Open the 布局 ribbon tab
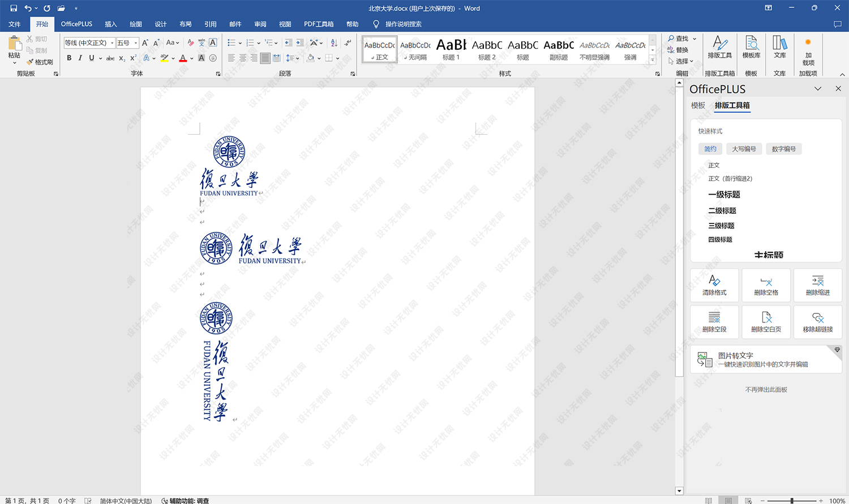Image resolution: width=849 pixels, height=504 pixels. click(186, 24)
